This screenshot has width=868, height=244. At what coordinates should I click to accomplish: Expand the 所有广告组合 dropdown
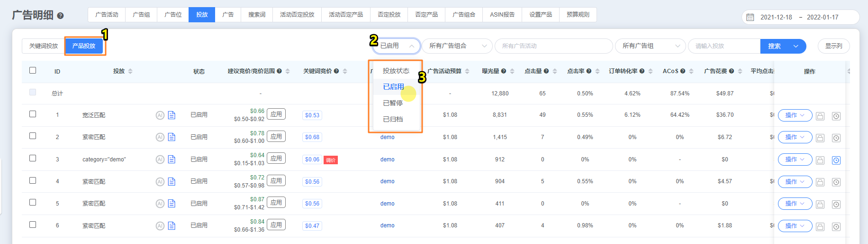click(457, 46)
